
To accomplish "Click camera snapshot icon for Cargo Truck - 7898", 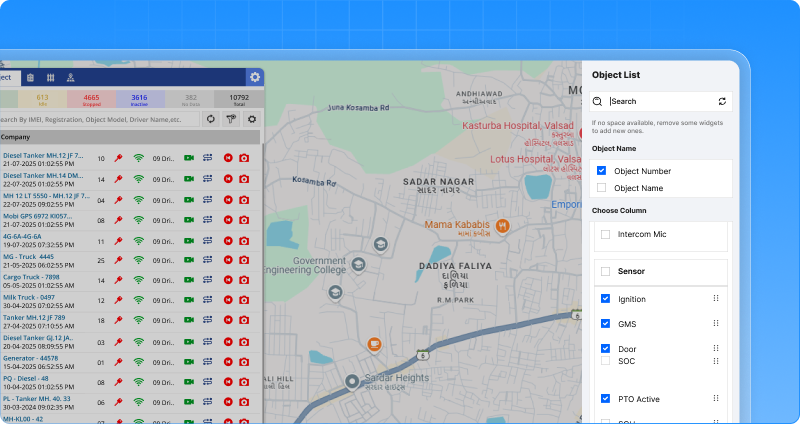I will [x=244, y=280].
